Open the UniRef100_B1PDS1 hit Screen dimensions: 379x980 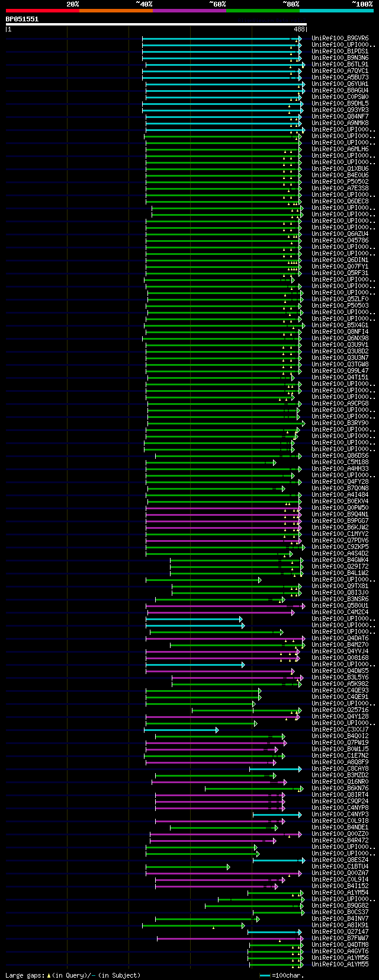point(340,51)
